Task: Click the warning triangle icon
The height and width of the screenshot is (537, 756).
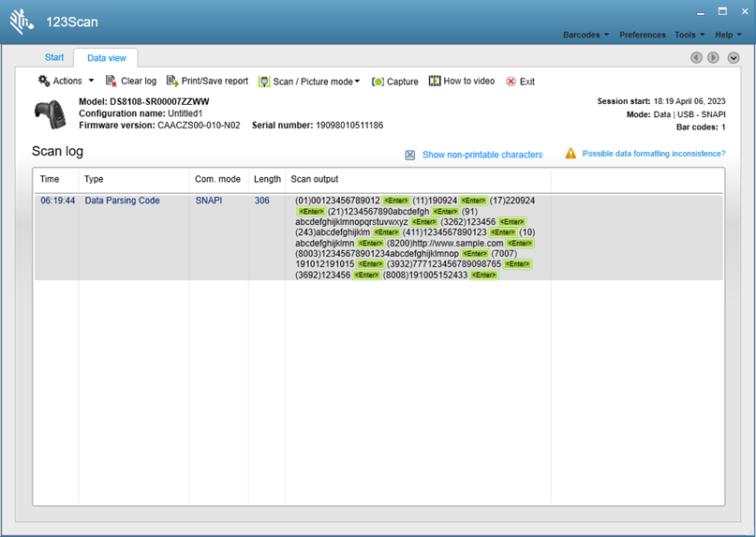Action: [x=571, y=154]
